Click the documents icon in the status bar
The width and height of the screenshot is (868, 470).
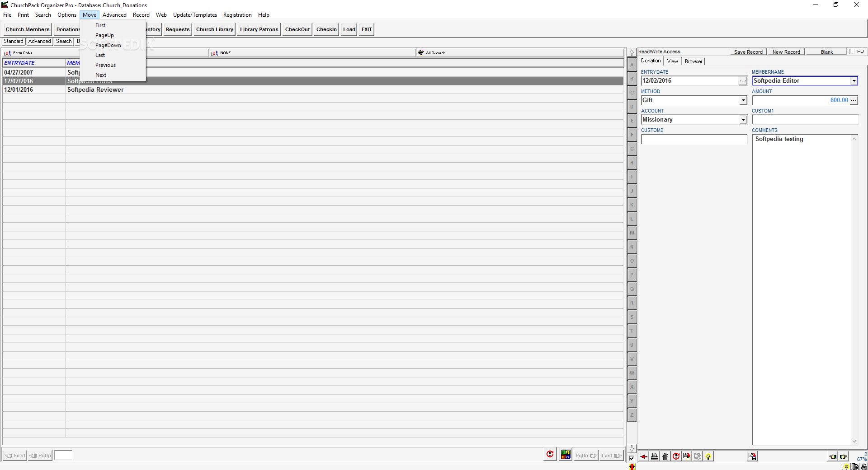click(x=855, y=467)
